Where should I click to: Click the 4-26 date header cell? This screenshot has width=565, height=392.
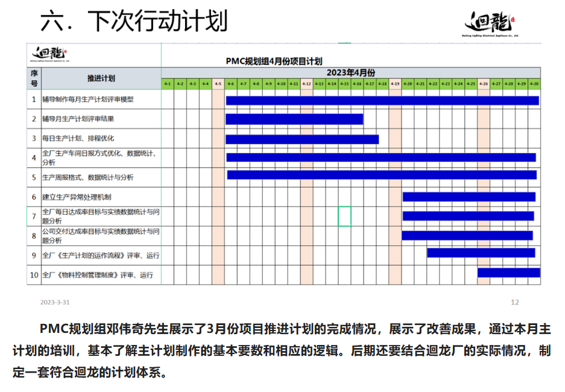click(x=484, y=84)
